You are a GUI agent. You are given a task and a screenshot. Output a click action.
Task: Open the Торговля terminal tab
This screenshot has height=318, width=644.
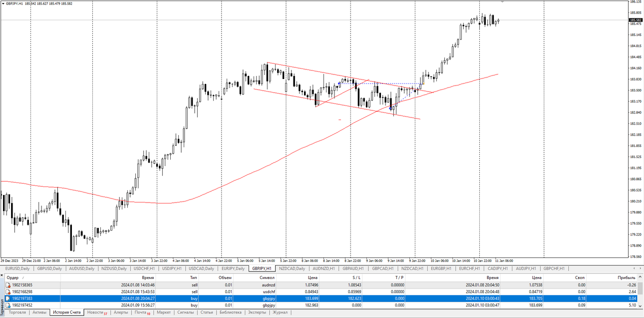(x=17, y=312)
